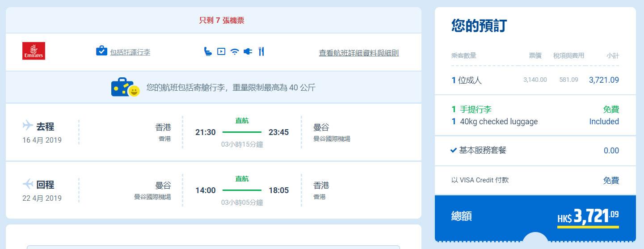The image size is (644, 249).
Task: Click the 只剩 7 張機票 notice banner
Action: tap(222, 20)
